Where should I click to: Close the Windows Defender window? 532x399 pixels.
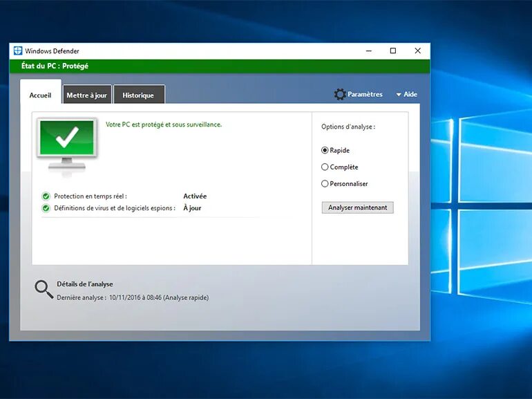[x=418, y=51]
